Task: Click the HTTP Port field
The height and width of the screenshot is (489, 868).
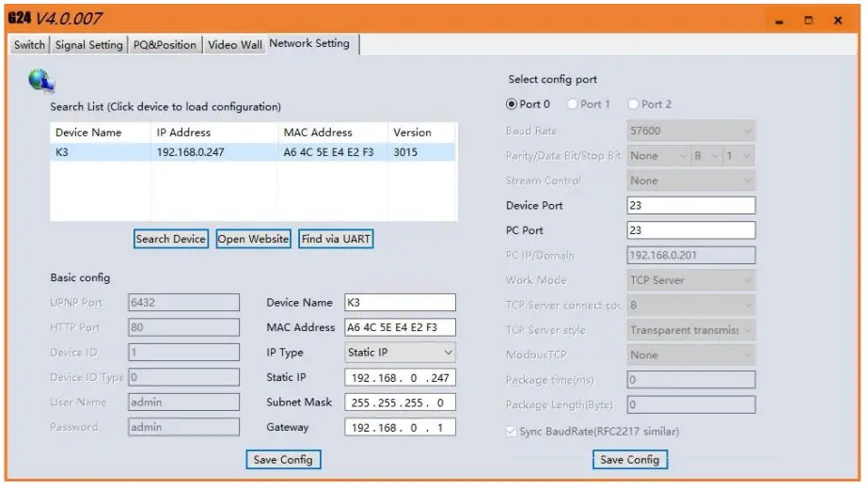Action: click(x=183, y=327)
